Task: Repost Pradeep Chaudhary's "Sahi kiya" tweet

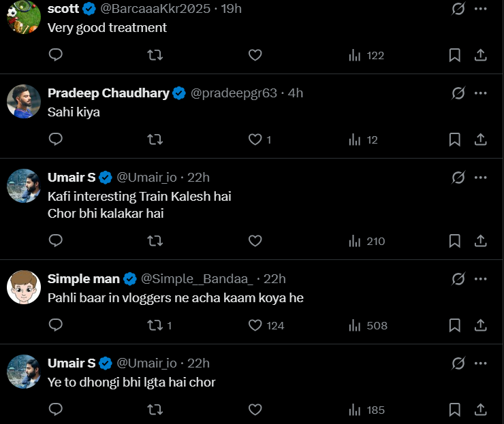Action: (155, 140)
